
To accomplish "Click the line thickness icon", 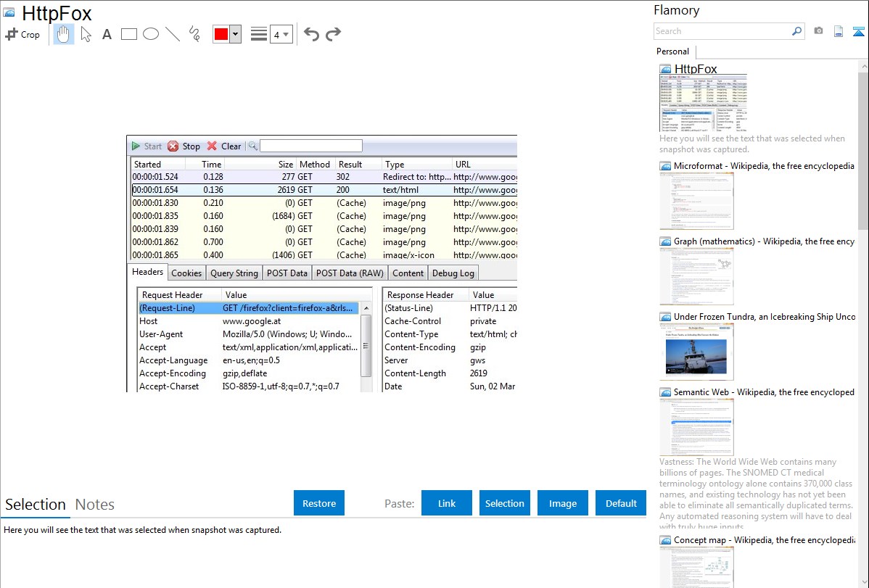I will point(259,34).
